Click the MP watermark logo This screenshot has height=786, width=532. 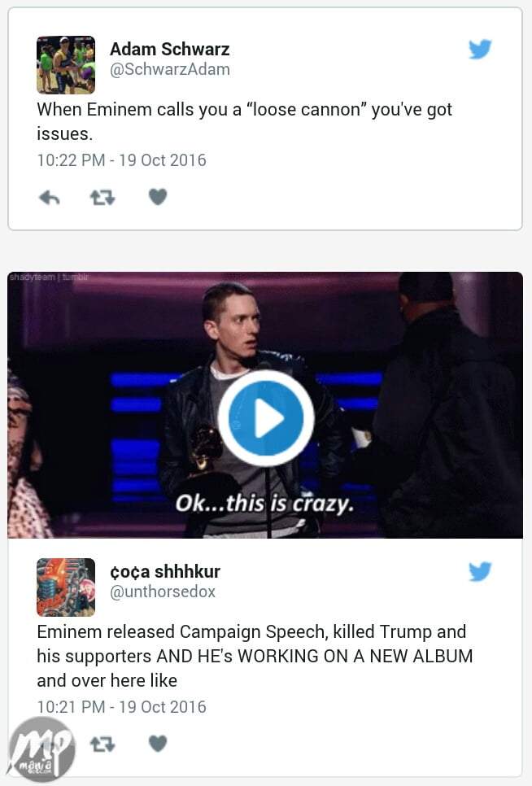[x=42, y=750]
